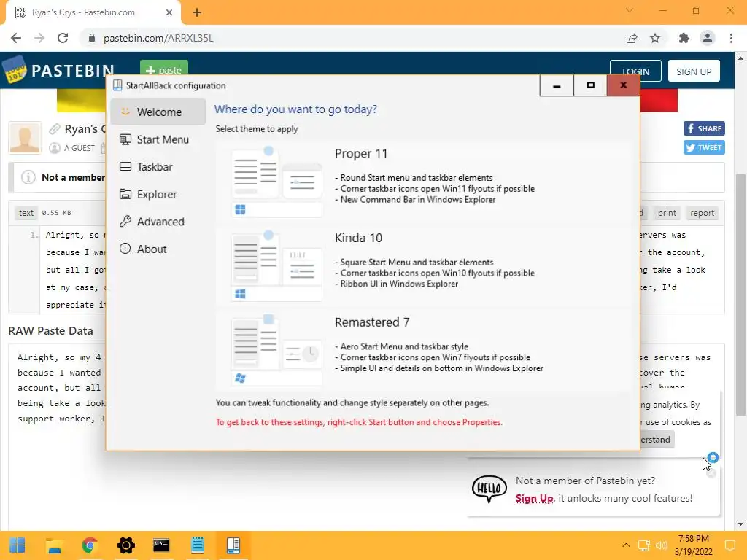Click the report link on Pastebin
Viewport: 747px width, 560px height.
703,213
